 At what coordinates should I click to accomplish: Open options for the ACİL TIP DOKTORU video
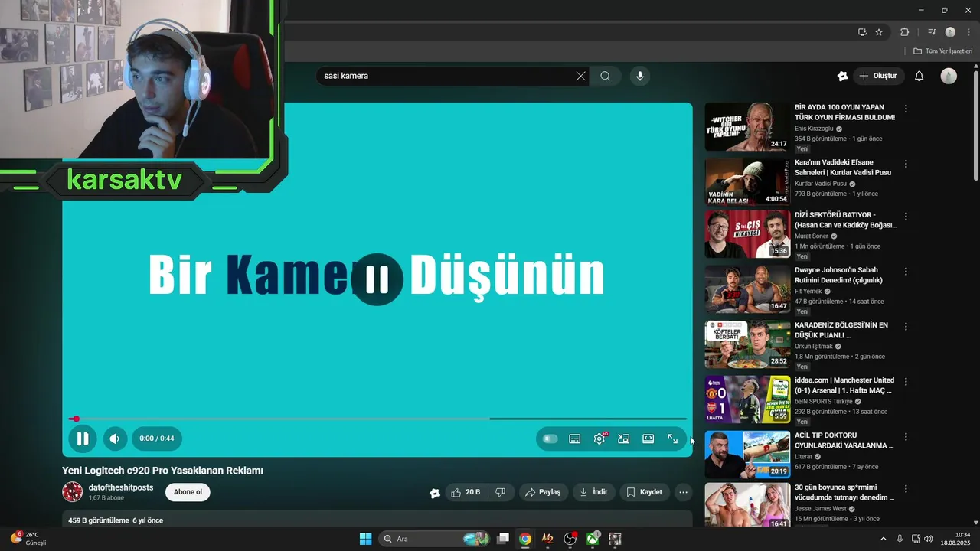906,436
